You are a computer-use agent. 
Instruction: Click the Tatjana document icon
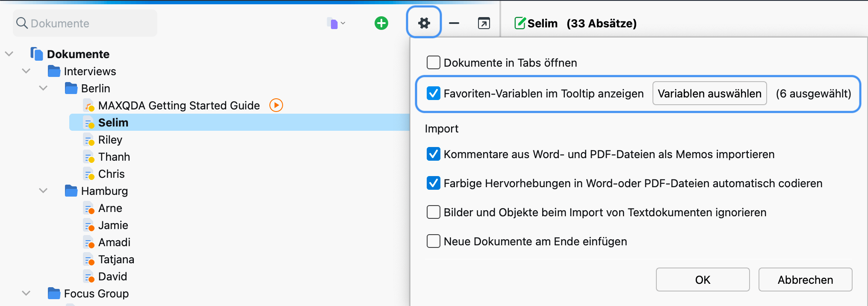(89, 259)
